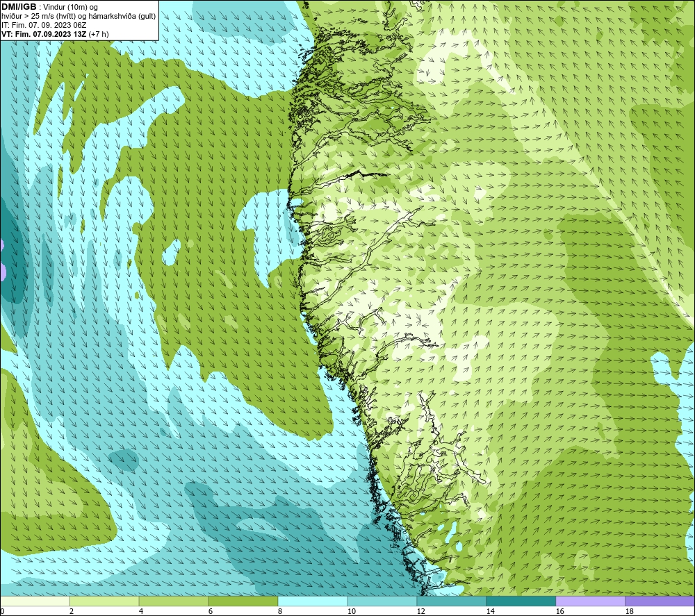
Task: Click the 'hviður > 25 m/s' legend line
Action: [x=79, y=16]
